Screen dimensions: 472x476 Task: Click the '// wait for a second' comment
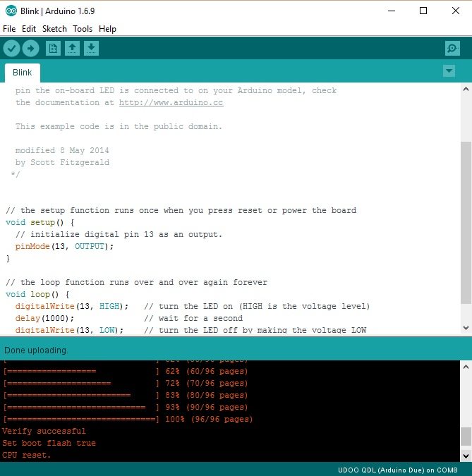(193, 319)
